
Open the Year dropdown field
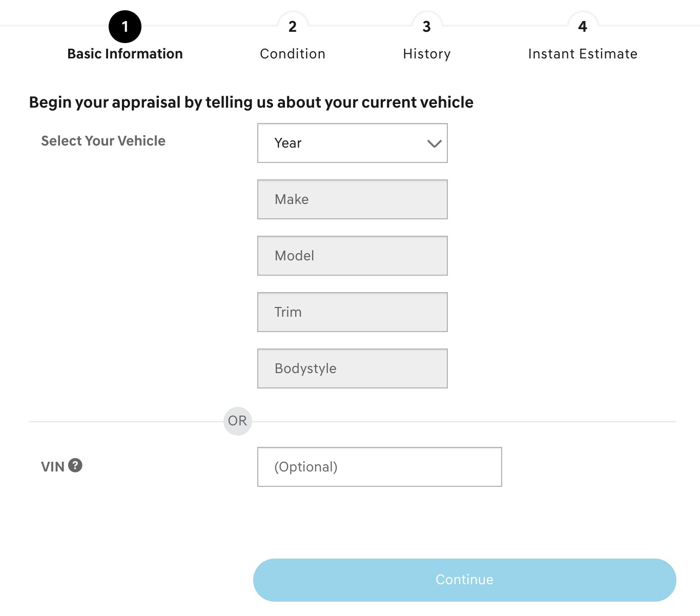point(353,143)
